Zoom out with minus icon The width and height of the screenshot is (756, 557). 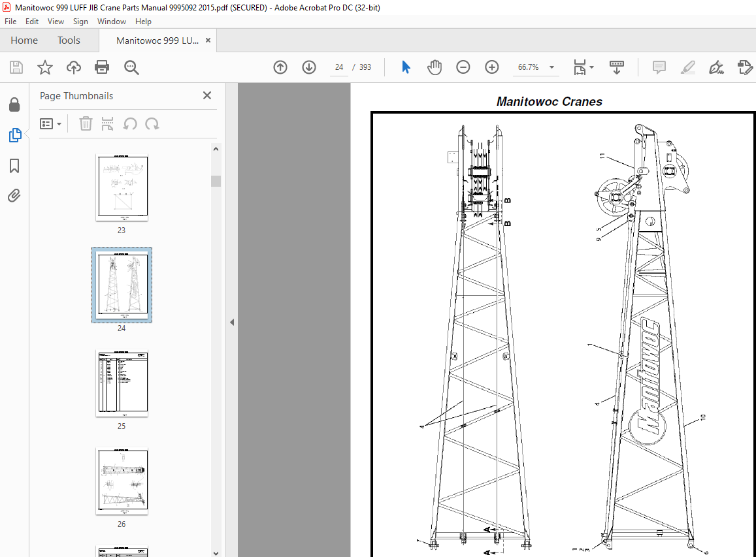pyautogui.click(x=463, y=67)
